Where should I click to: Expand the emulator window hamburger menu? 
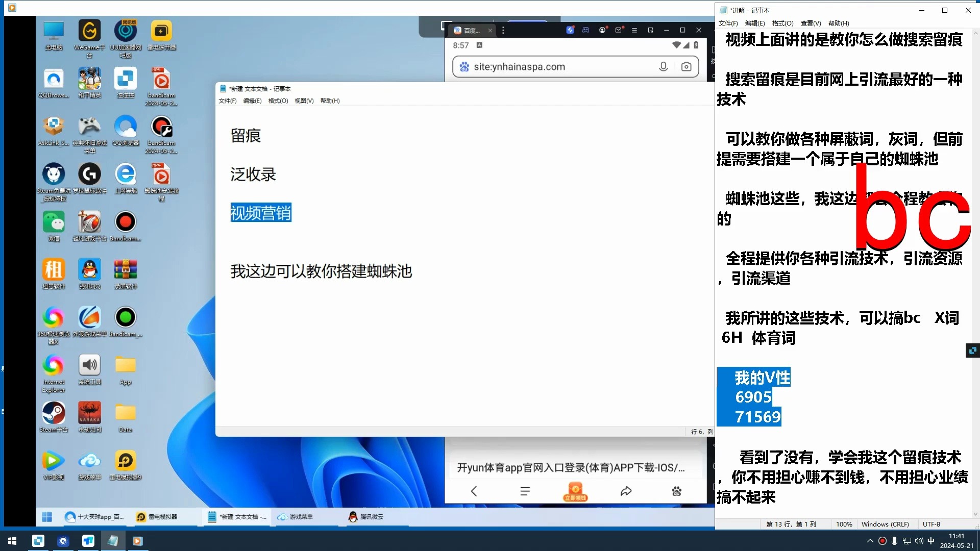pos(635,30)
